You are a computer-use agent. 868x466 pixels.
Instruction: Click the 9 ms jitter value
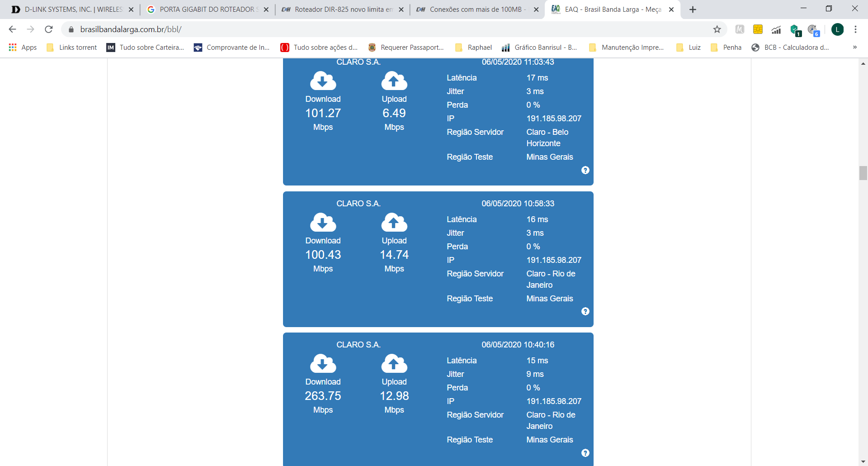coord(535,374)
